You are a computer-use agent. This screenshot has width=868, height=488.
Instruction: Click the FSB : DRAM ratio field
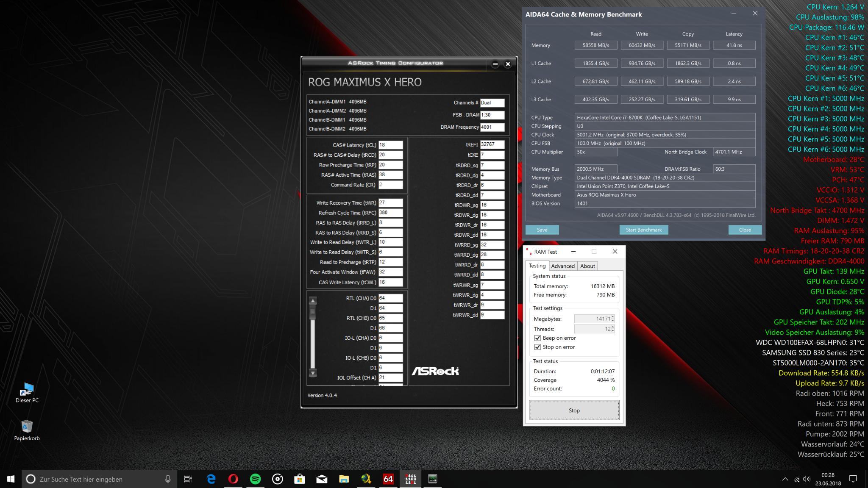click(x=492, y=115)
